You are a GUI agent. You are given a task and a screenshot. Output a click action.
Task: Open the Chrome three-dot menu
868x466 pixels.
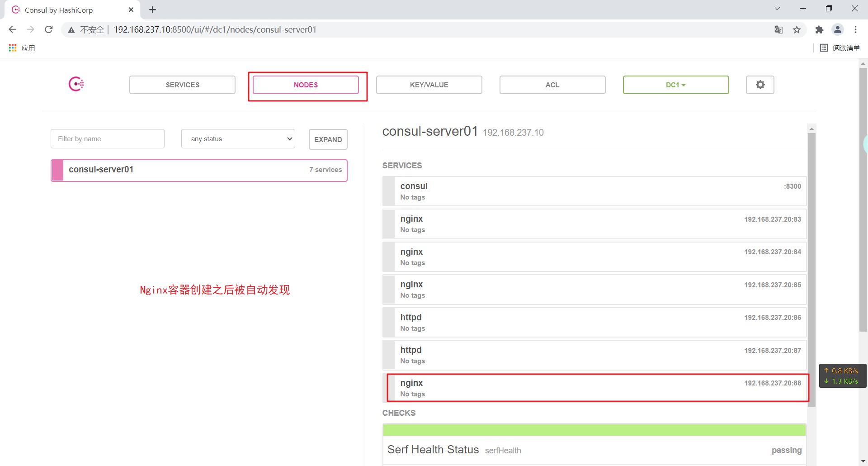[x=855, y=29]
